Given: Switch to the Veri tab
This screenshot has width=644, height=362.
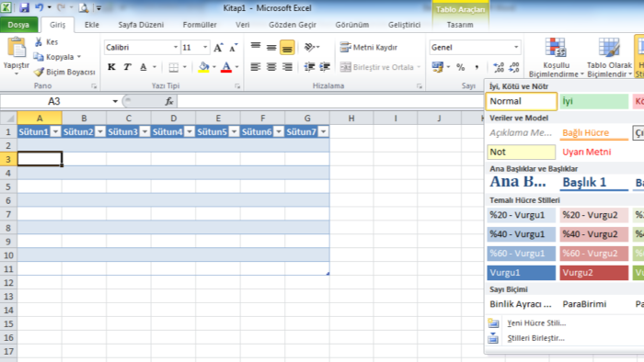Looking at the screenshot, I should tap(242, 25).
